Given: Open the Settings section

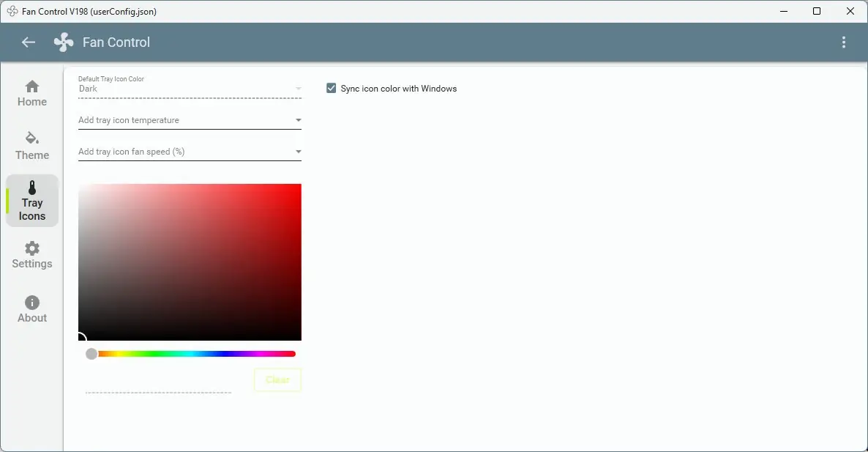Looking at the screenshot, I should pyautogui.click(x=32, y=256).
